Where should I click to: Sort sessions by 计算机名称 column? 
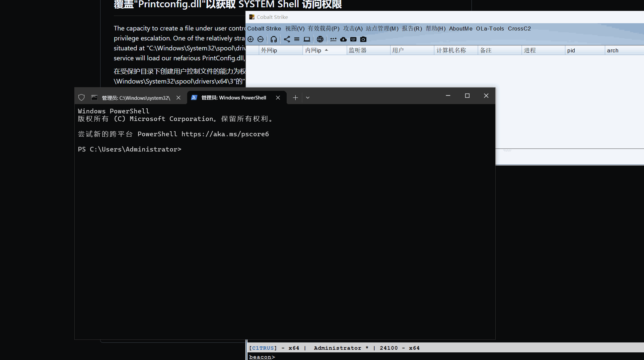pyautogui.click(x=456, y=50)
